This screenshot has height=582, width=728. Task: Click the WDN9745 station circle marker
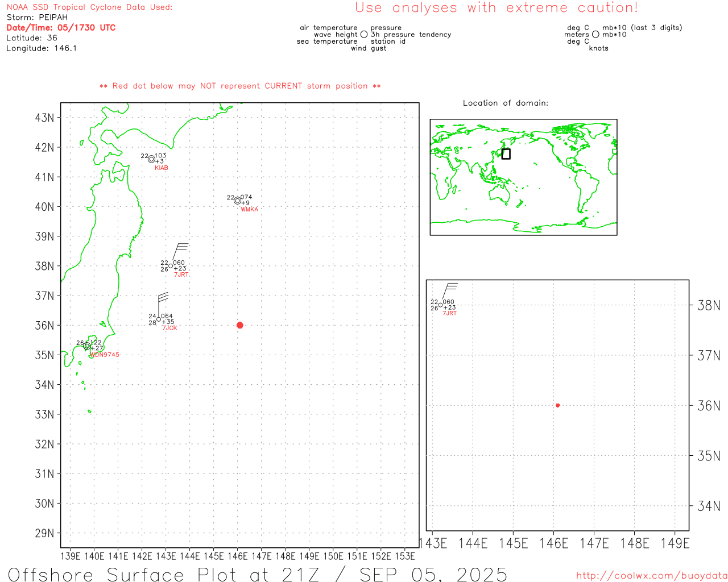pyautogui.click(x=87, y=346)
